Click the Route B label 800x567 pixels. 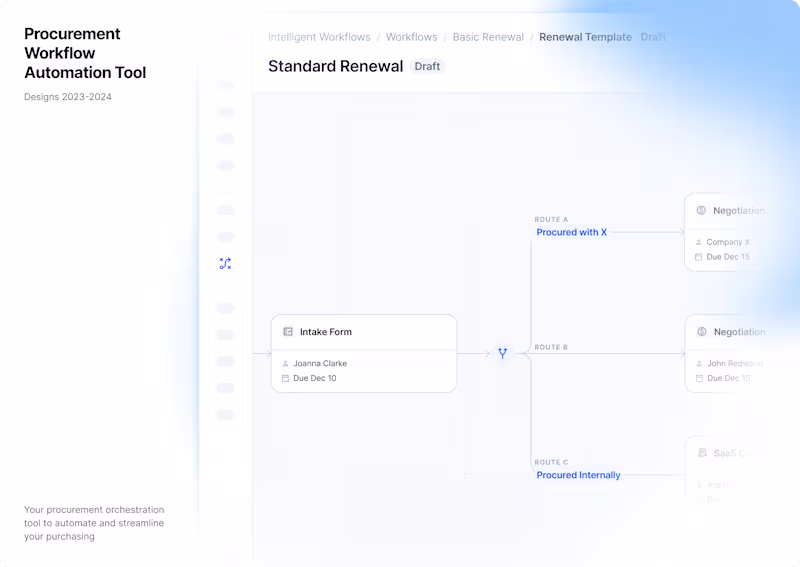tap(551, 347)
